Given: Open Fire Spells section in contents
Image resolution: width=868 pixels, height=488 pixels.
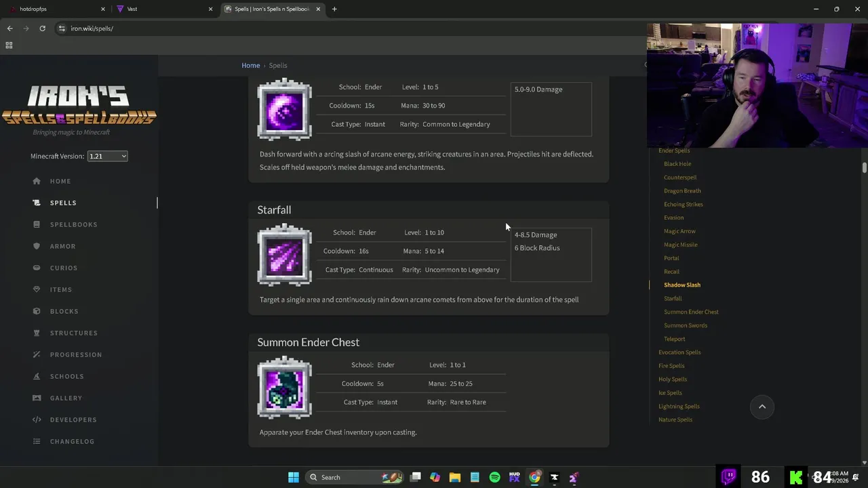Looking at the screenshot, I should [x=671, y=366].
